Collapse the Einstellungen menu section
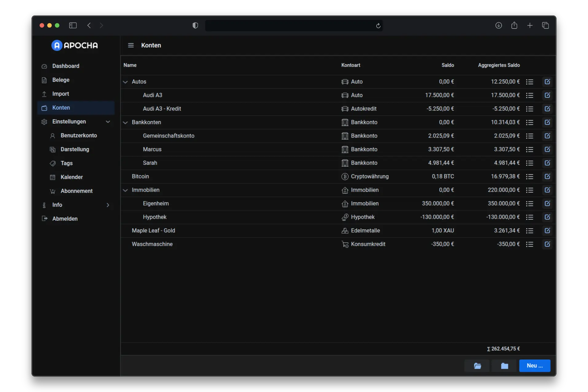 108,122
